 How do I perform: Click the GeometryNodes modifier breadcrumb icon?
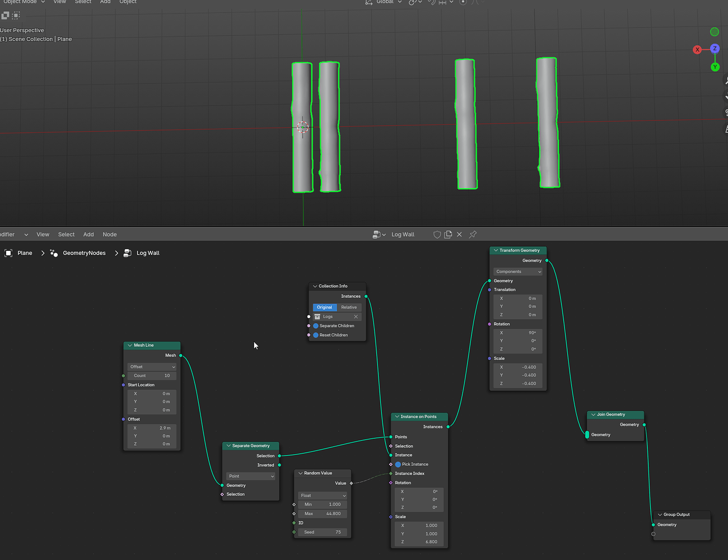tap(54, 253)
